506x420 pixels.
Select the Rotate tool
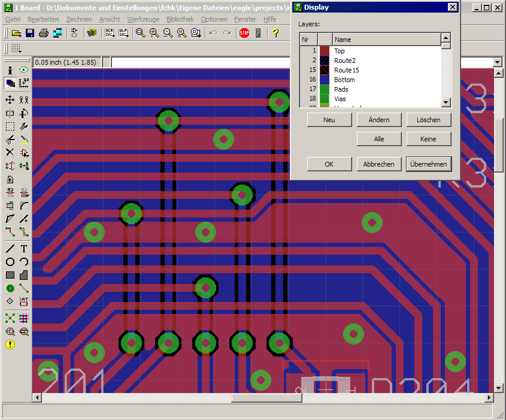click(x=24, y=113)
